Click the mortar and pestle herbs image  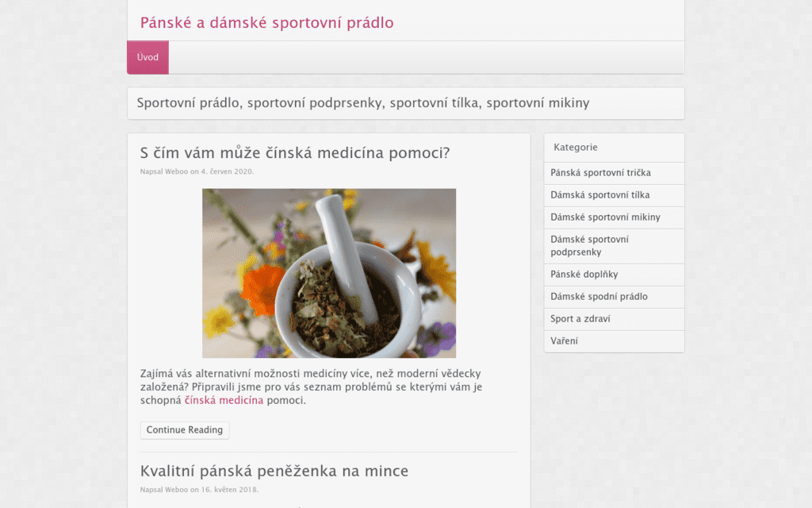[328, 272]
